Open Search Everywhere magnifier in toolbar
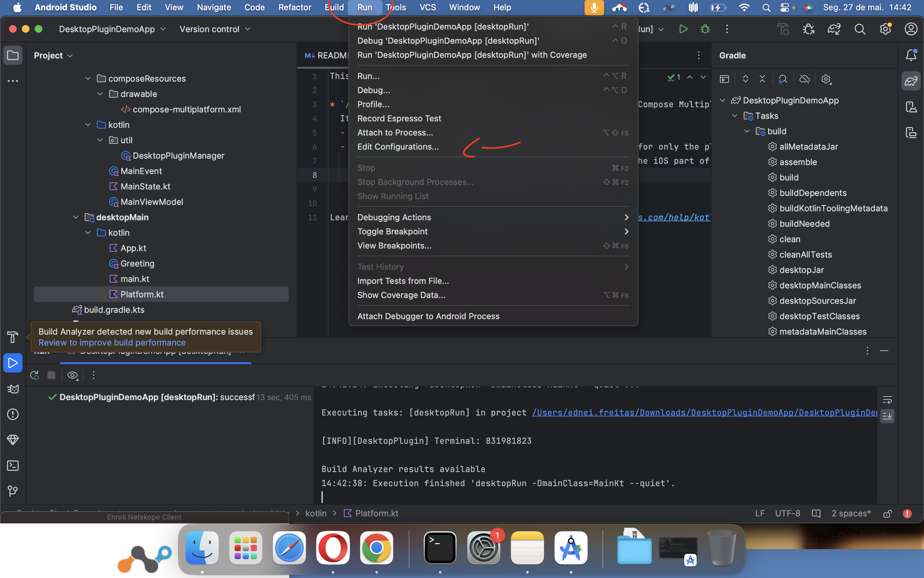The image size is (924, 578). (x=860, y=29)
